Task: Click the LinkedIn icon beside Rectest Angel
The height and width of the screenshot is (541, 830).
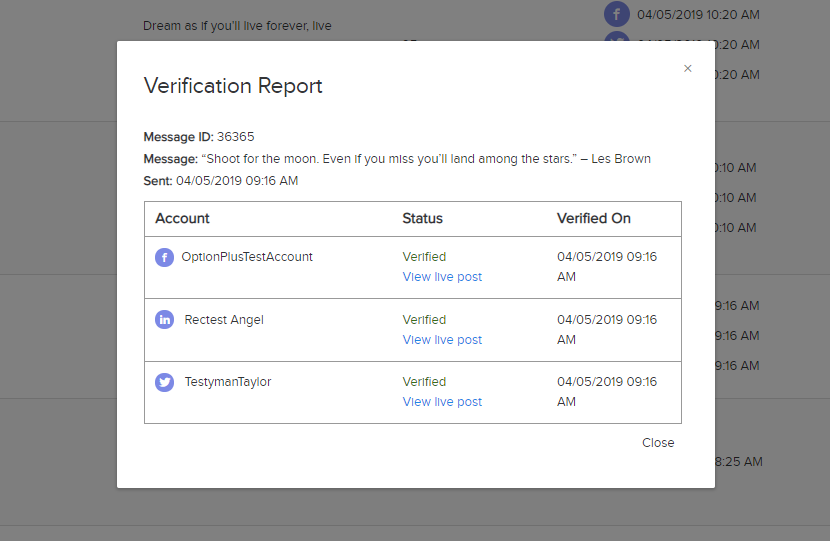Action: point(164,320)
